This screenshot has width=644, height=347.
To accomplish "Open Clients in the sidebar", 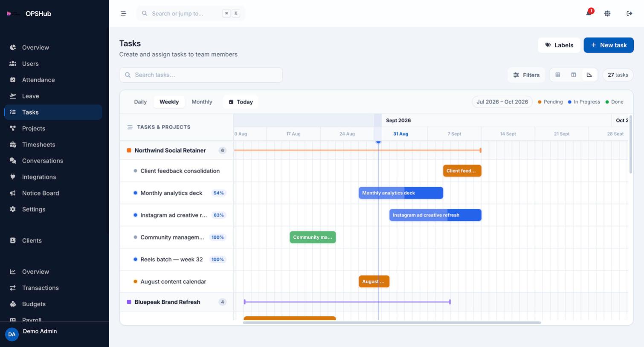I will [x=54, y=240].
